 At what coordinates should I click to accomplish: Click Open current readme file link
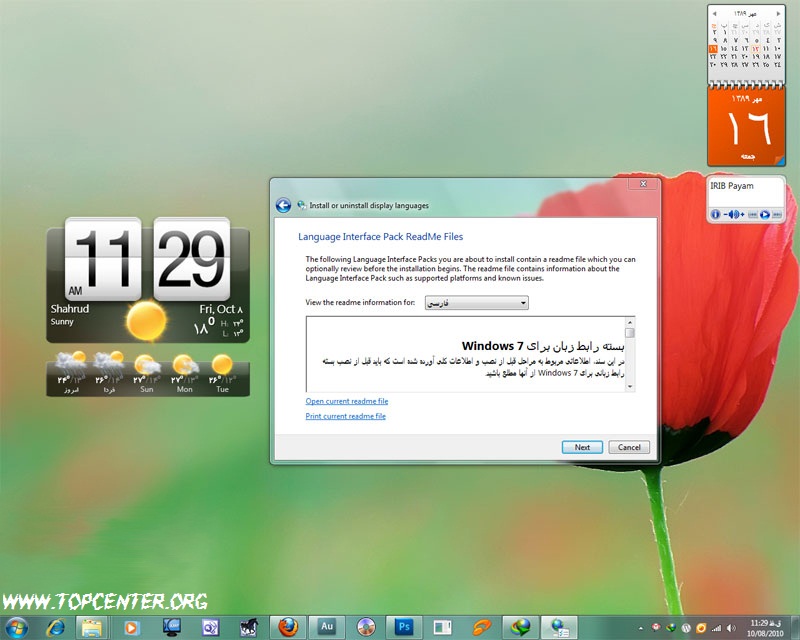pyautogui.click(x=347, y=401)
